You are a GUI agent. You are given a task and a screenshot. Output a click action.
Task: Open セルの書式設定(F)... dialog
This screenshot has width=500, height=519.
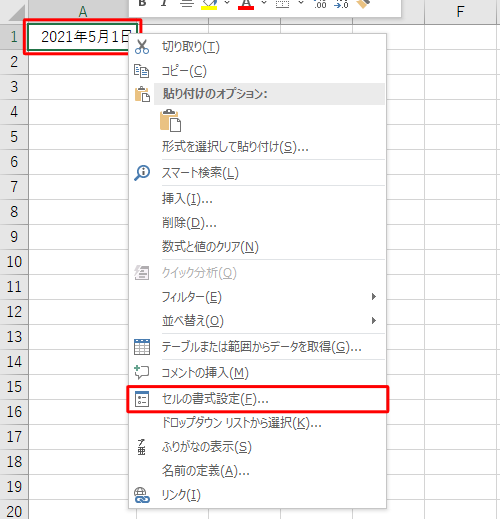click(x=257, y=399)
